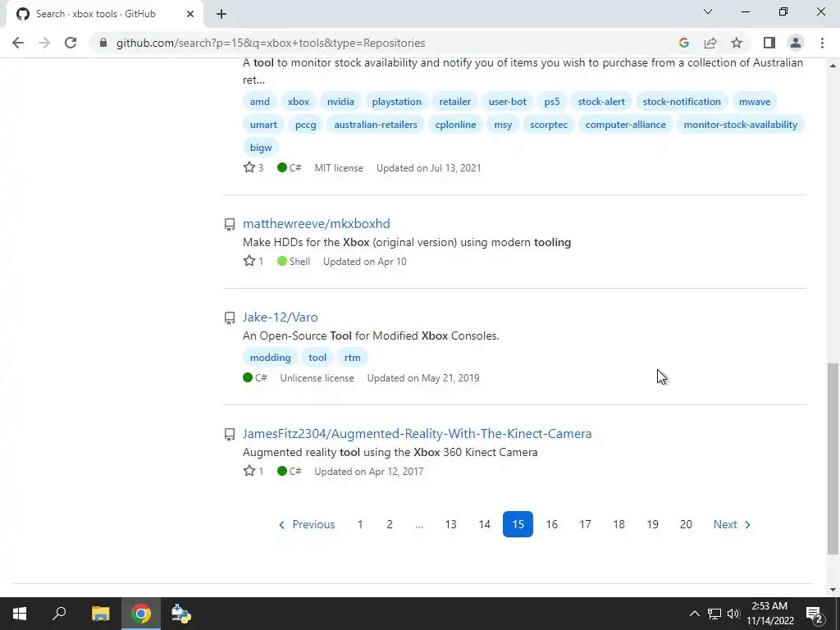Click the star icon on Kinect-Camera result
This screenshot has height=630, width=840.
pos(249,471)
